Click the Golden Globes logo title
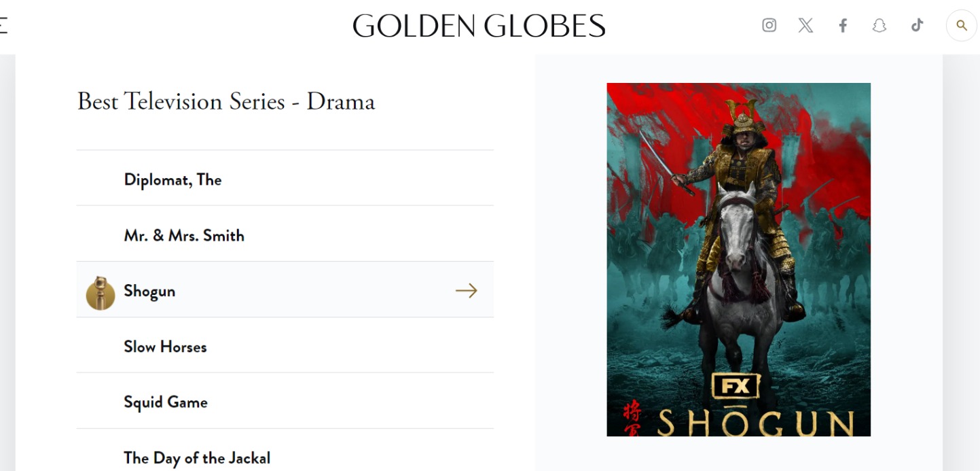The width and height of the screenshot is (980, 471). pyautogui.click(x=479, y=26)
